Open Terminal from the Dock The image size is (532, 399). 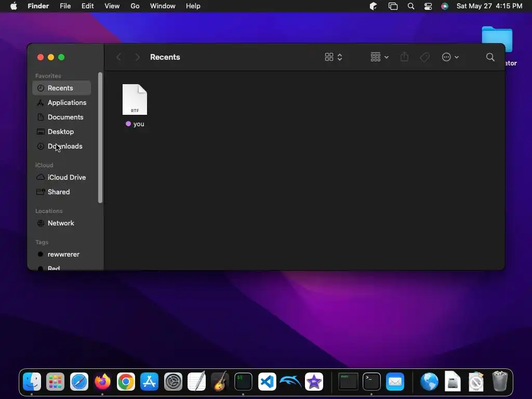coord(371,382)
